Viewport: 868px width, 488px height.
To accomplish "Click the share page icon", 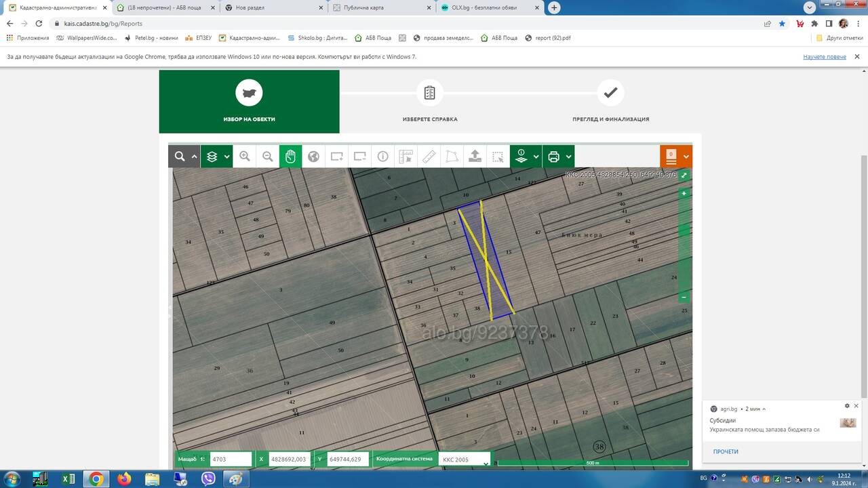I will pyautogui.click(x=768, y=23).
